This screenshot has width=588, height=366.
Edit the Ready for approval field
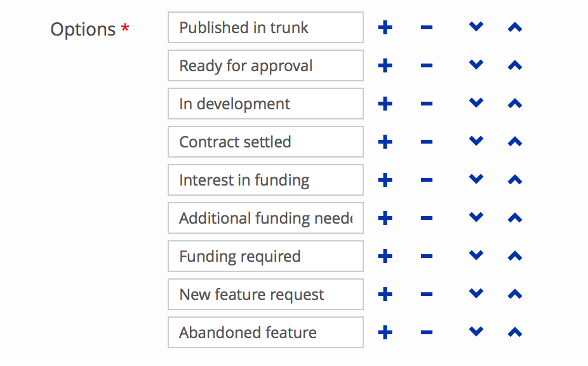point(265,65)
